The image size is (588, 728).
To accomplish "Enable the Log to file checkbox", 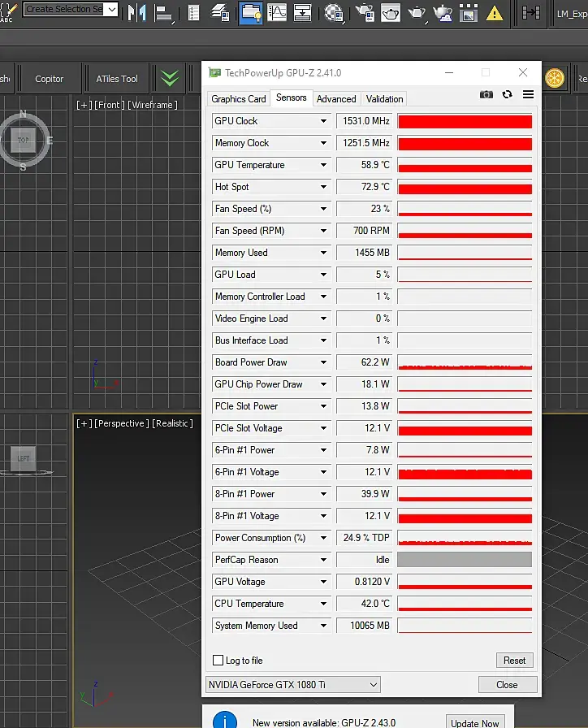I will pos(218,661).
